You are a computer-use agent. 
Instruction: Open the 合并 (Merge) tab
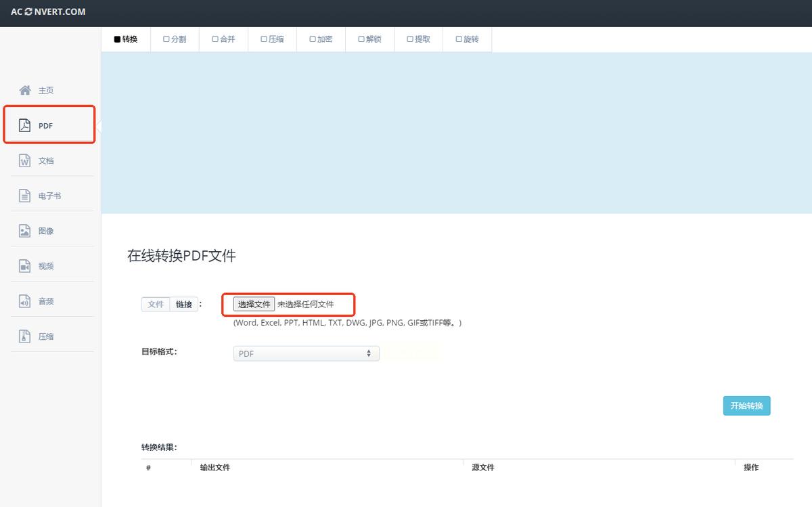(223, 39)
